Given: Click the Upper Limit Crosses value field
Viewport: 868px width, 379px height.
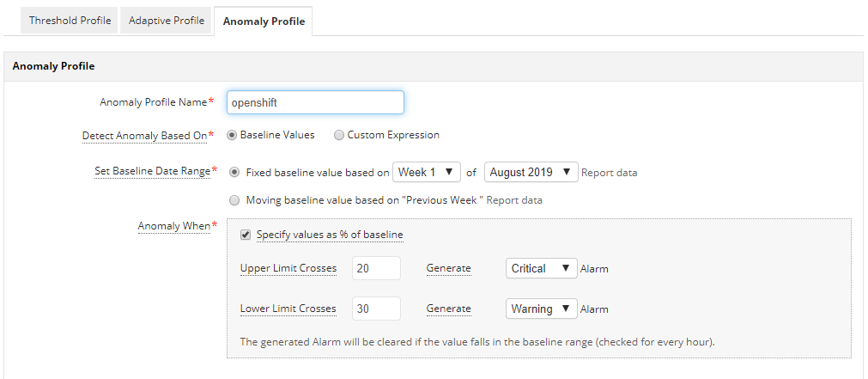Looking at the screenshot, I should (x=377, y=268).
